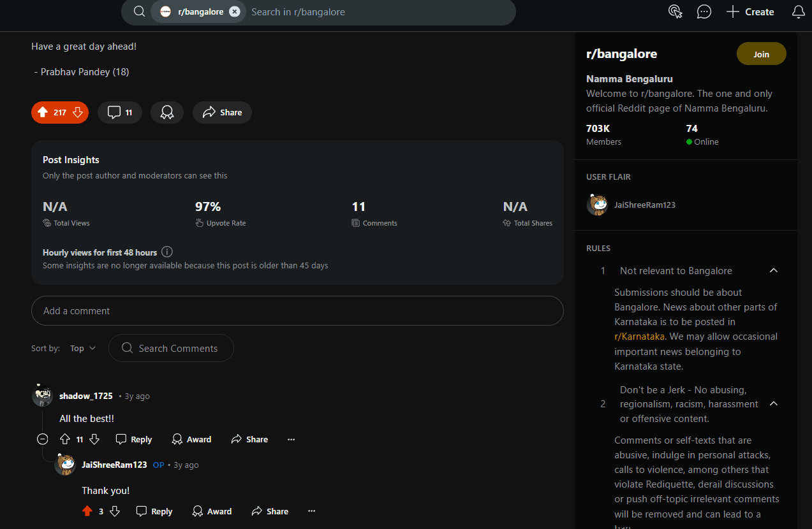Remove upvote on the Thank you! reply
This screenshot has width=812, height=529.
click(x=87, y=511)
